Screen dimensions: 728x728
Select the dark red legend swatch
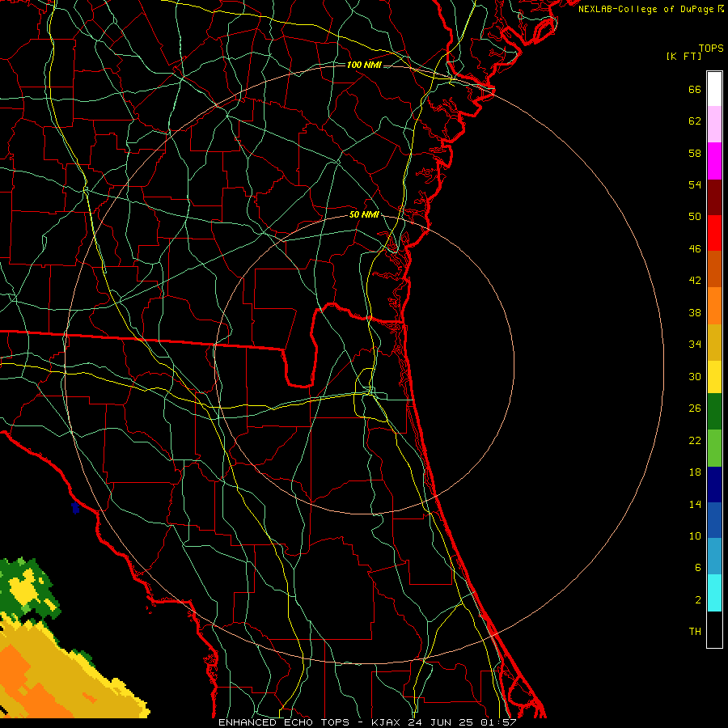point(714,197)
